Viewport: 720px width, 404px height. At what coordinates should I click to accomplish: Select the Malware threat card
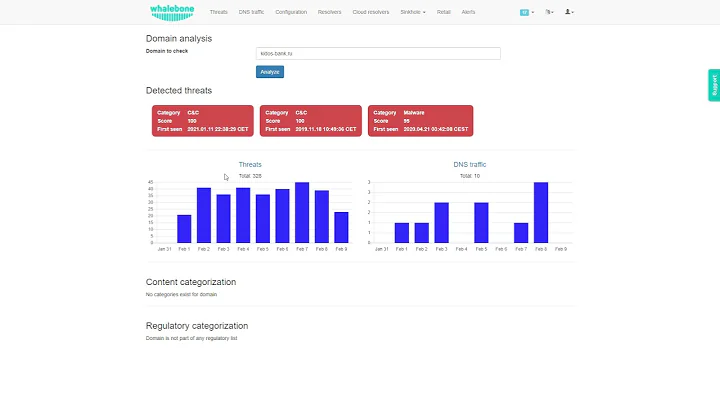click(420, 121)
